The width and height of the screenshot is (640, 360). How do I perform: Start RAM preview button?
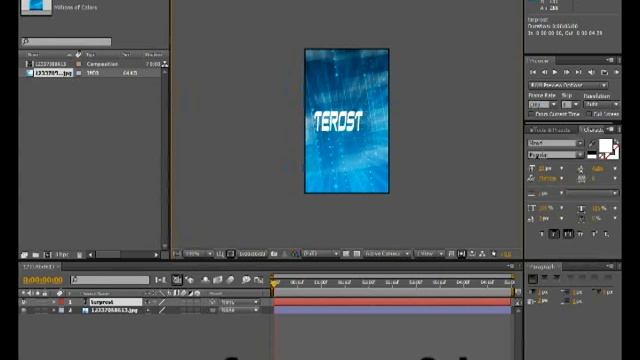pyautogui.click(x=616, y=72)
